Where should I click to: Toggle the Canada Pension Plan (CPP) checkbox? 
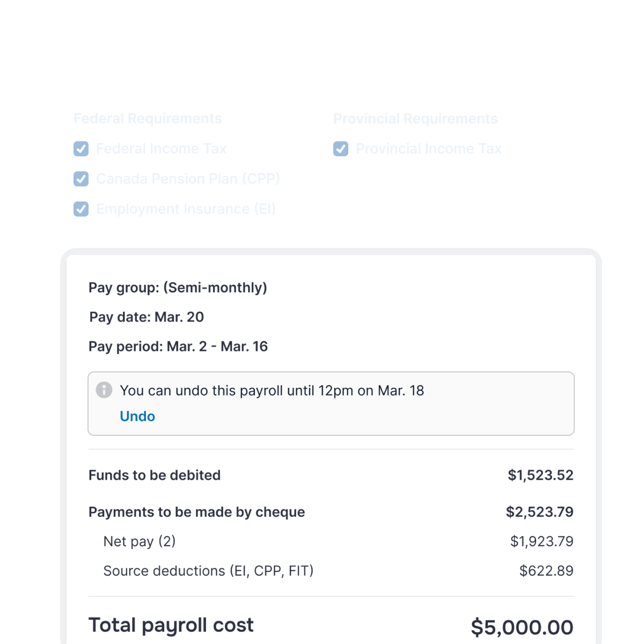[80, 179]
